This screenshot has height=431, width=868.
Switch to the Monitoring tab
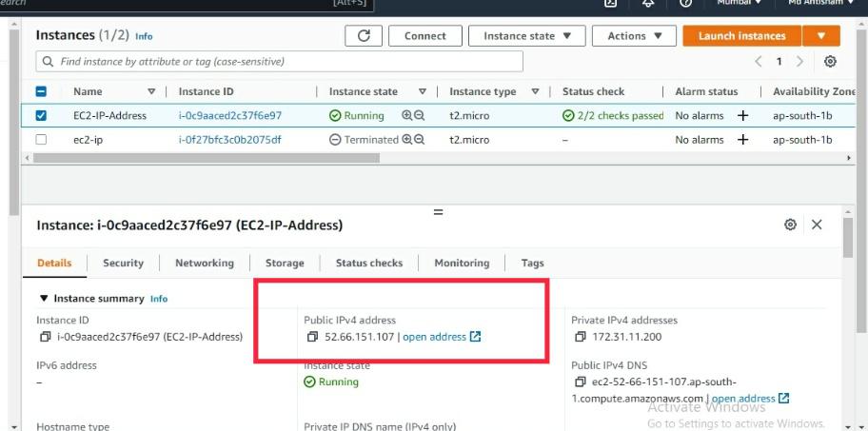pos(462,264)
